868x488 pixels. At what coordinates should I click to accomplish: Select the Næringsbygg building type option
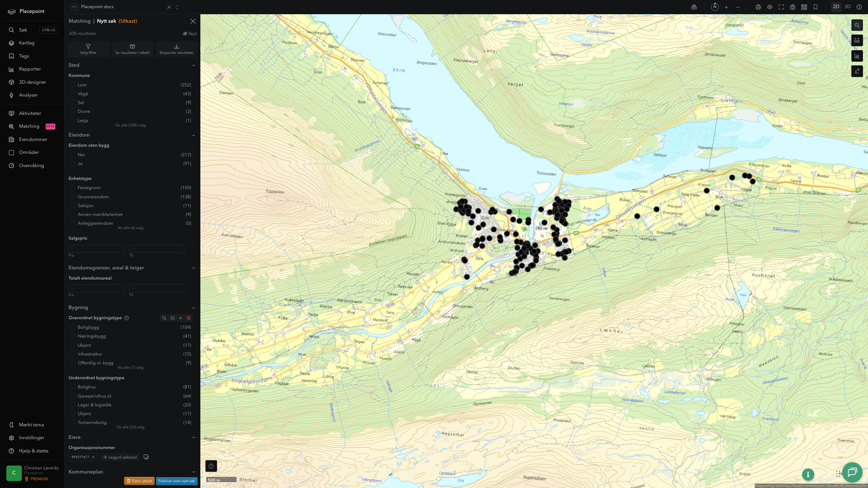[x=72, y=336]
